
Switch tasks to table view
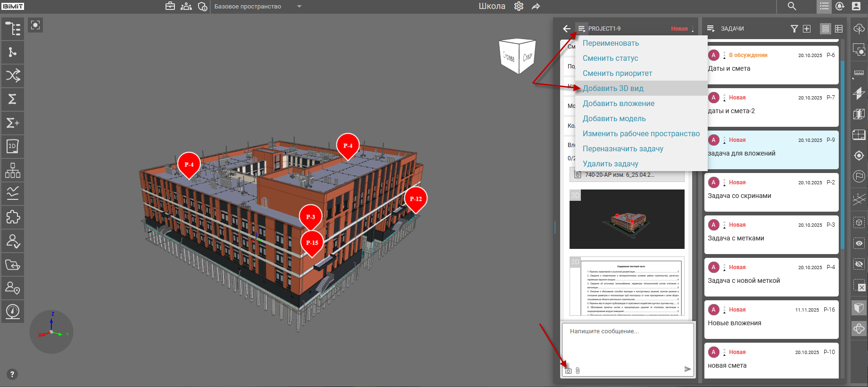click(839, 29)
